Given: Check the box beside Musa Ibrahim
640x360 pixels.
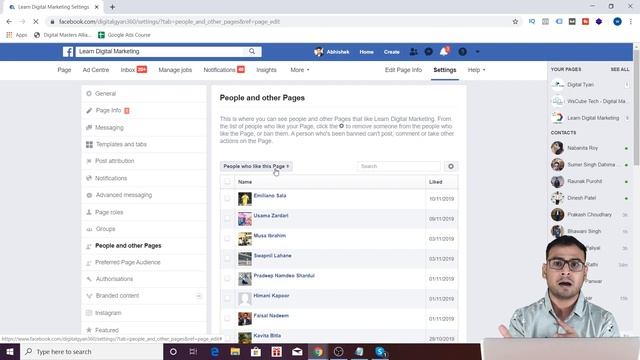Looking at the screenshot, I should click(x=227, y=239).
